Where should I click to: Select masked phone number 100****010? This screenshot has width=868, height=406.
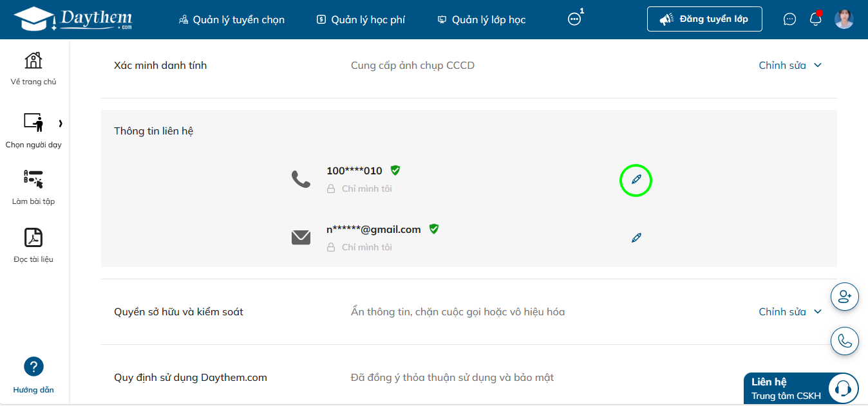point(354,171)
